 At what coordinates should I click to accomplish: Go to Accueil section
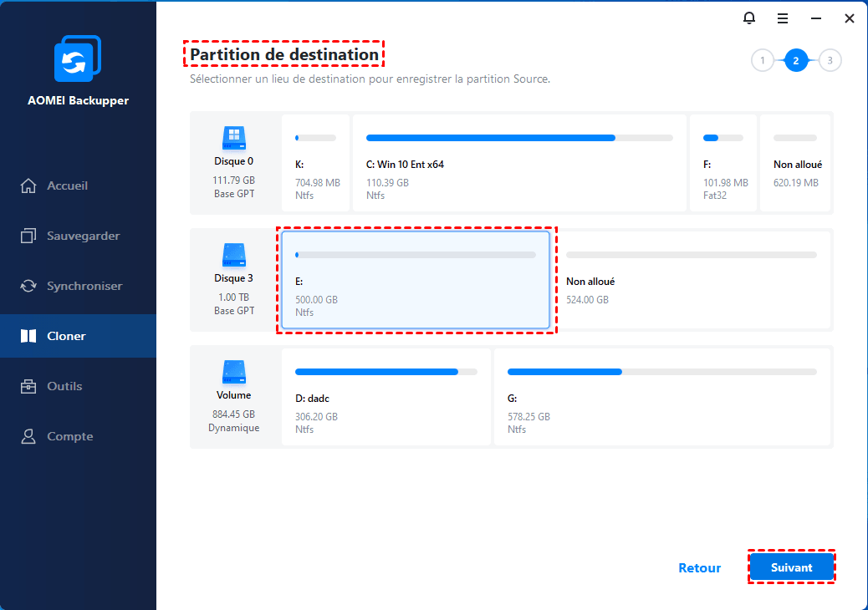(x=78, y=186)
